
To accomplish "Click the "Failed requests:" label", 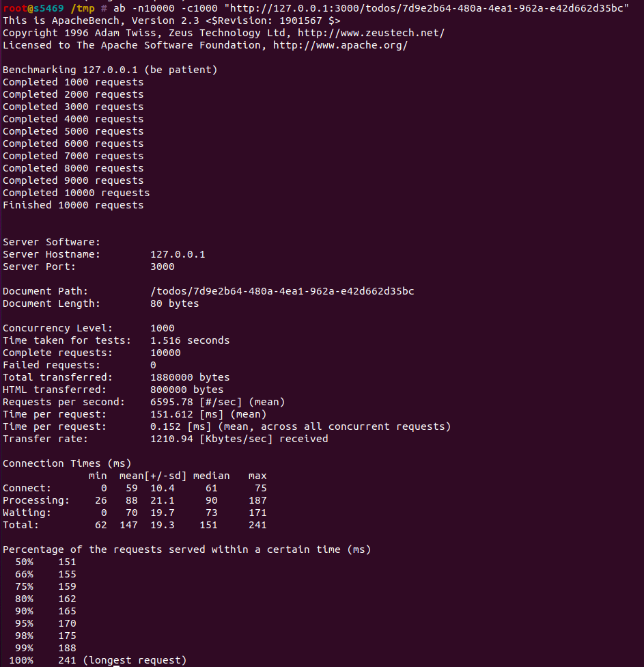I will pyautogui.click(x=51, y=365).
